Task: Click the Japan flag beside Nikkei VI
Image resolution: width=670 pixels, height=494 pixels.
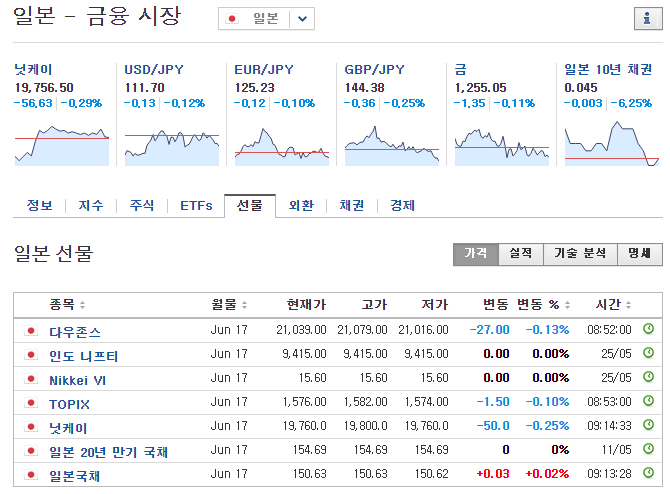Action: (x=30, y=379)
